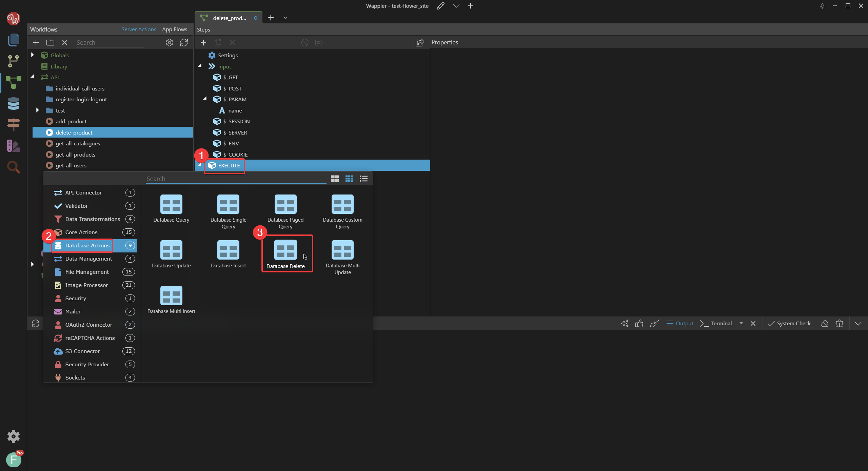Open the Pages panel in sidebar
The height and width of the screenshot is (471, 868).
[14, 40]
